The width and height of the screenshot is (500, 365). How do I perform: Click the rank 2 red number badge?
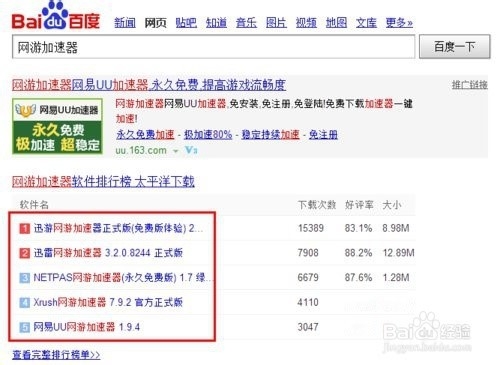pos(25,253)
